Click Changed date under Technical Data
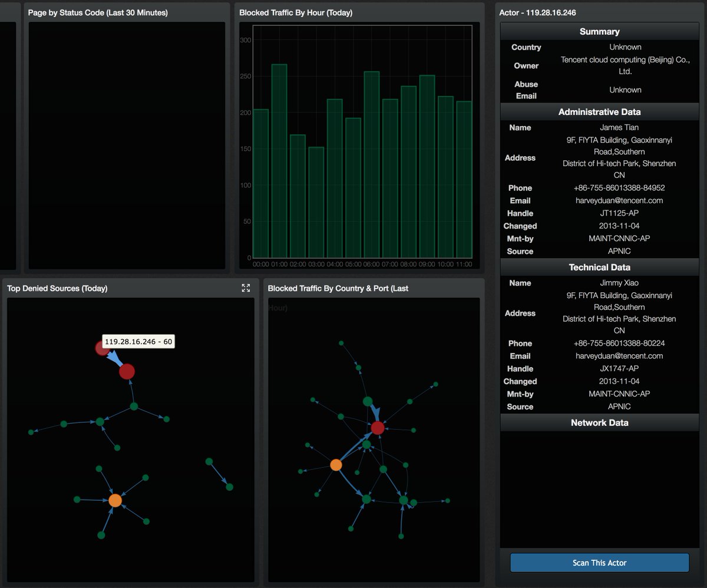The image size is (707, 588). coord(619,382)
